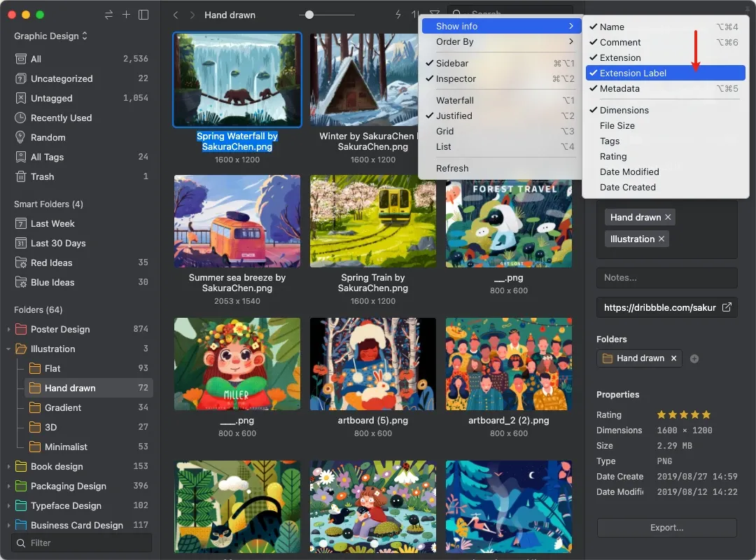Expand the Typeface Design folder
This screenshot has width=756, height=560.
8,506
